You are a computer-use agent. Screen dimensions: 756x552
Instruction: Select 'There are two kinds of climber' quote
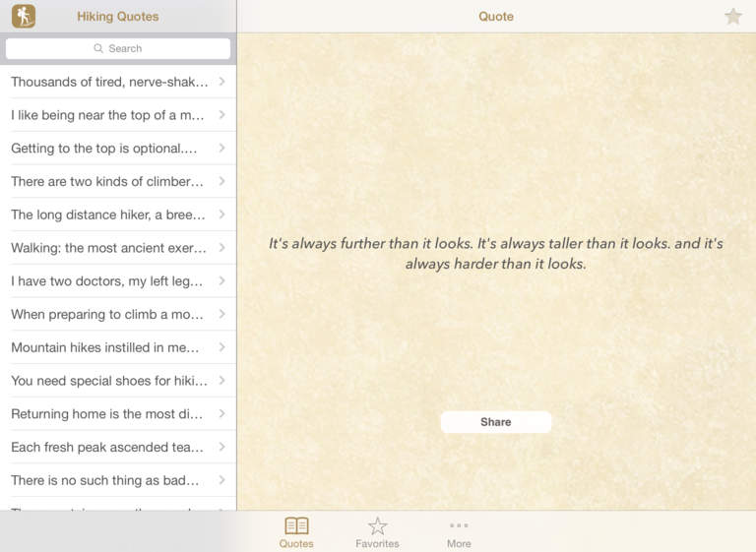coord(108,181)
